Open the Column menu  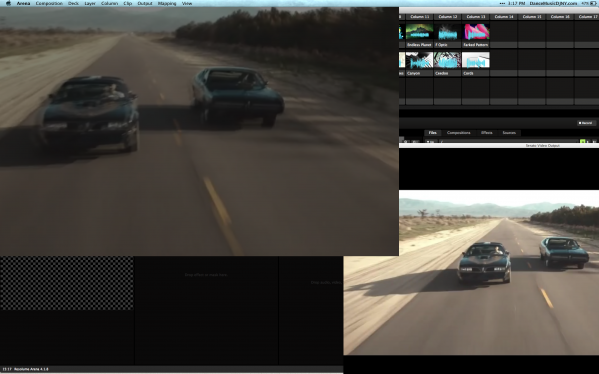click(x=110, y=3)
